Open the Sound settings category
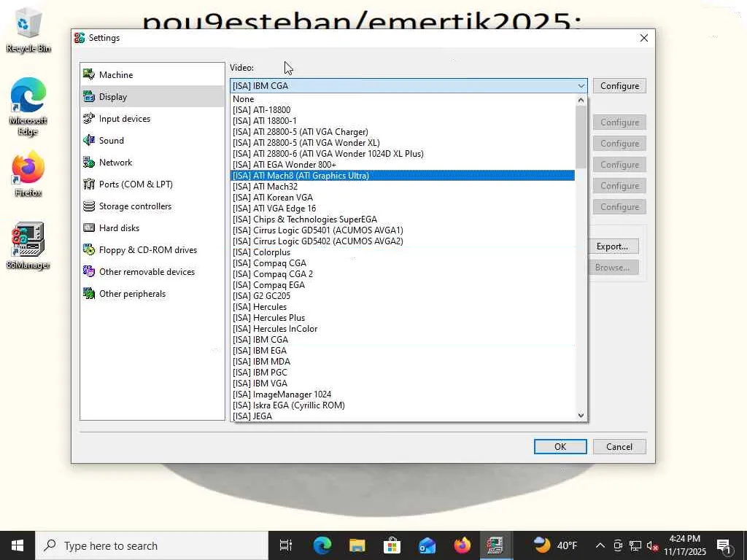This screenshot has width=747, height=560. (152, 141)
